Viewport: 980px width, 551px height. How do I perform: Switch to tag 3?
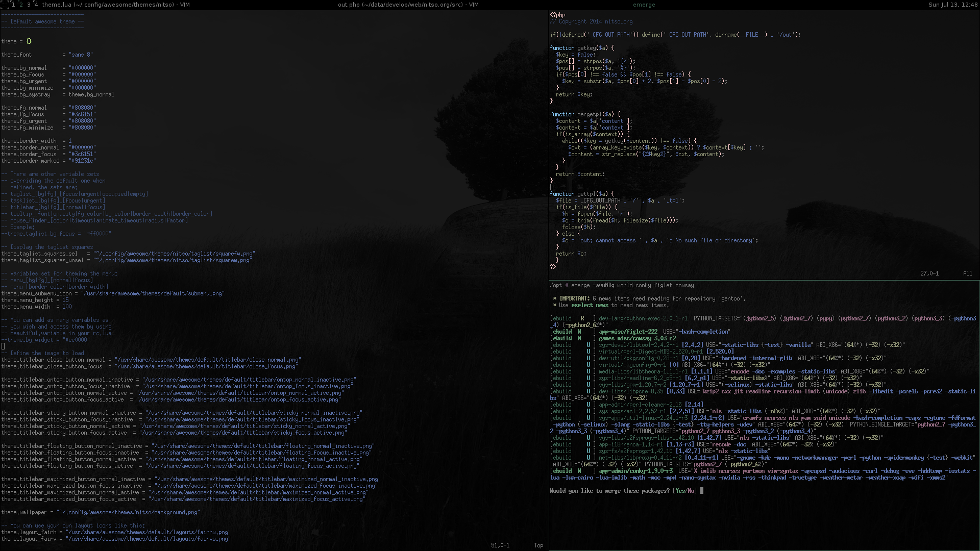[x=29, y=5]
